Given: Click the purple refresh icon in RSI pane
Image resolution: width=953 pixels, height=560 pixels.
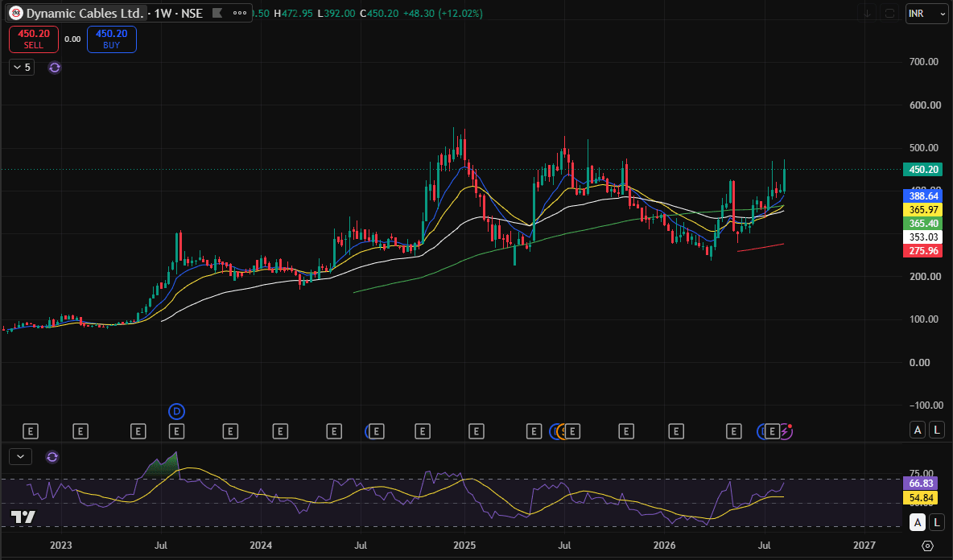Looking at the screenshot, I should [52, 457].
